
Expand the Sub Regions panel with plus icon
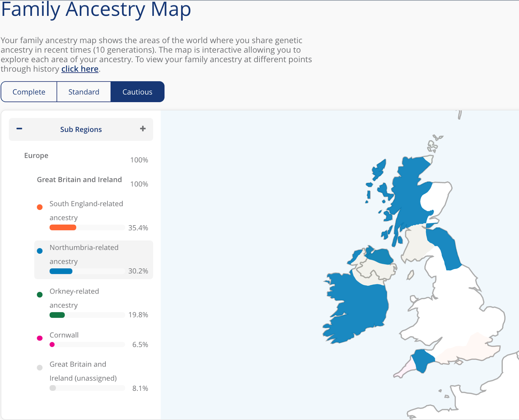point(143,129)
